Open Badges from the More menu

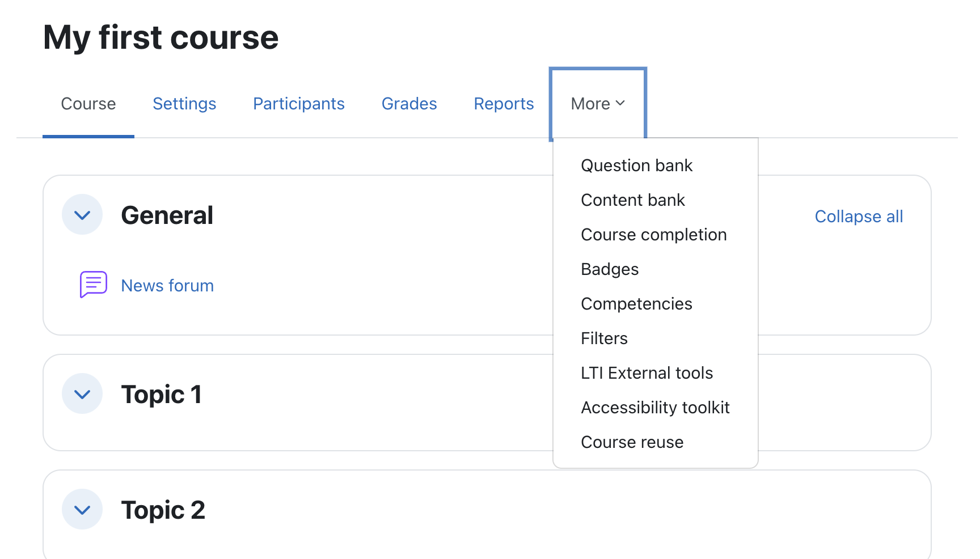click(610, 269)
